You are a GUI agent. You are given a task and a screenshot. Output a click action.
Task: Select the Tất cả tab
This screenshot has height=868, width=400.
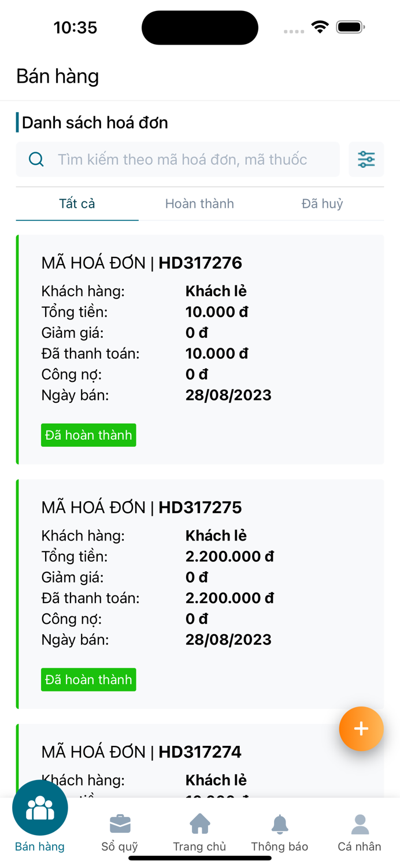point(77,204)
